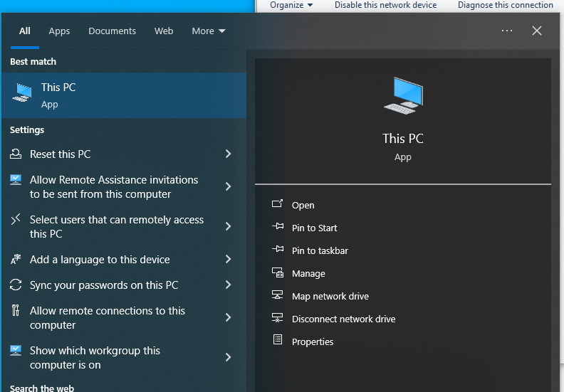This screenshot has width=564, height=392.
Task: Choose Open in This PC actions
Action: 303,205
